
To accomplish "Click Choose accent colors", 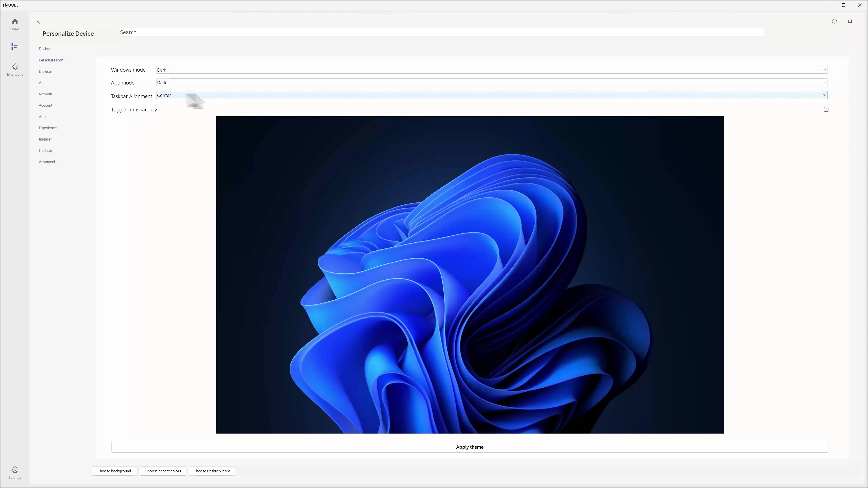I will (x=163, y=471).
